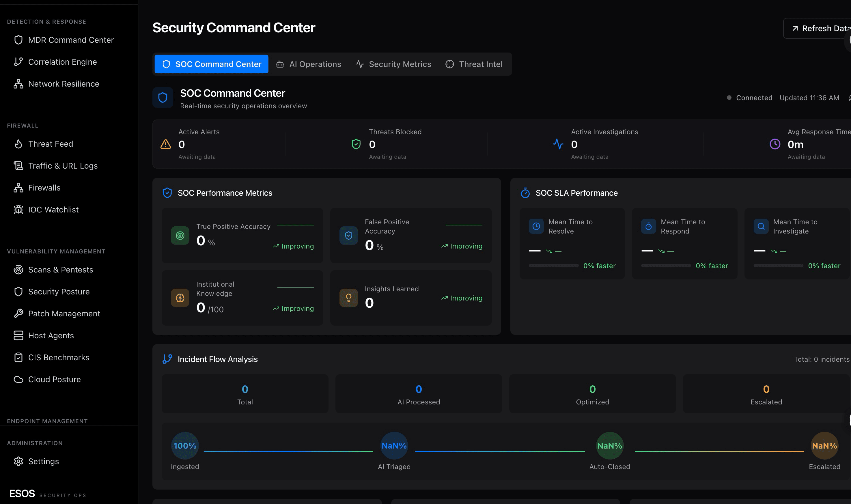Click Security Posture shield icon
851x504 pixels.
[18, 292]
